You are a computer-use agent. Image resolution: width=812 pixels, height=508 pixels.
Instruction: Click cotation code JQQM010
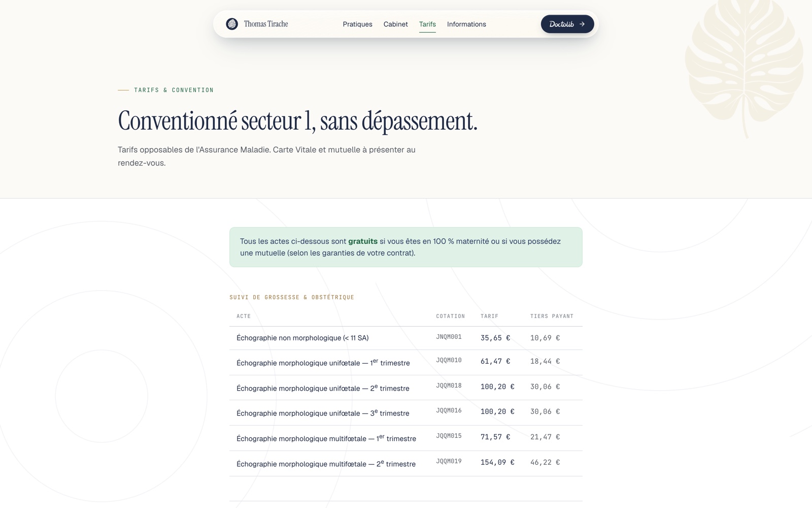coord(449,360)
